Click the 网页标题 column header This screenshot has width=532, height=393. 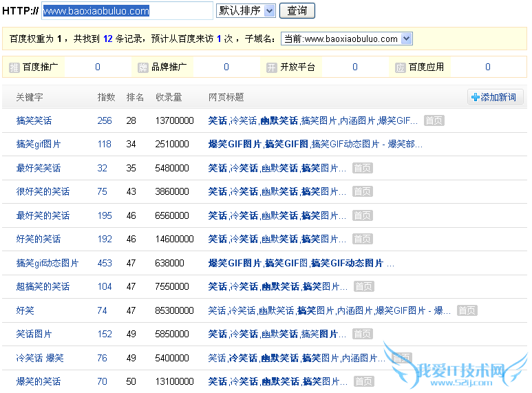click(226, 98)
